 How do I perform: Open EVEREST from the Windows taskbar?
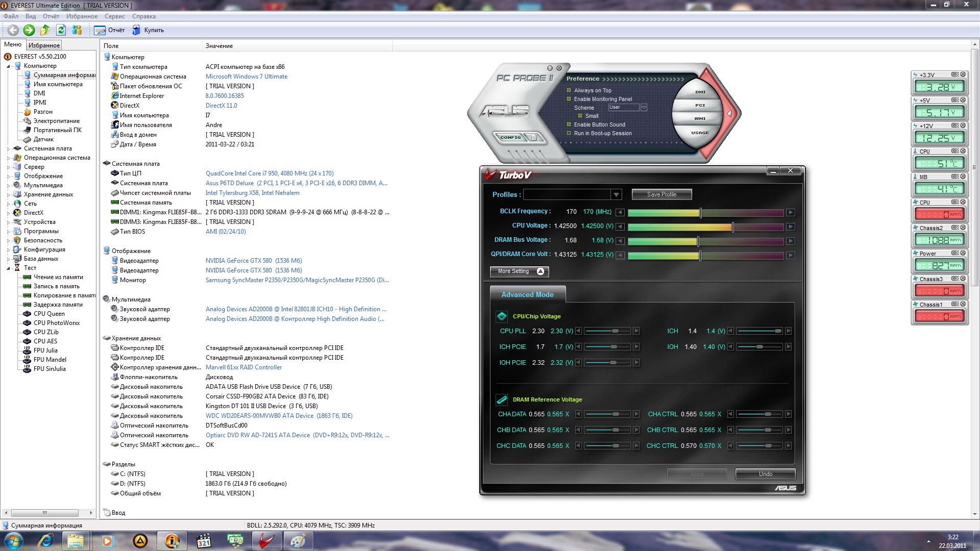[172, 541]
